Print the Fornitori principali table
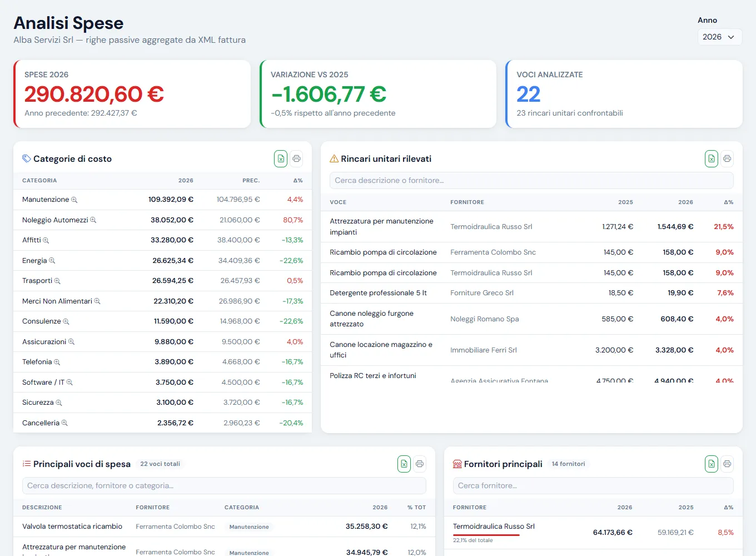 click(727, 464)
